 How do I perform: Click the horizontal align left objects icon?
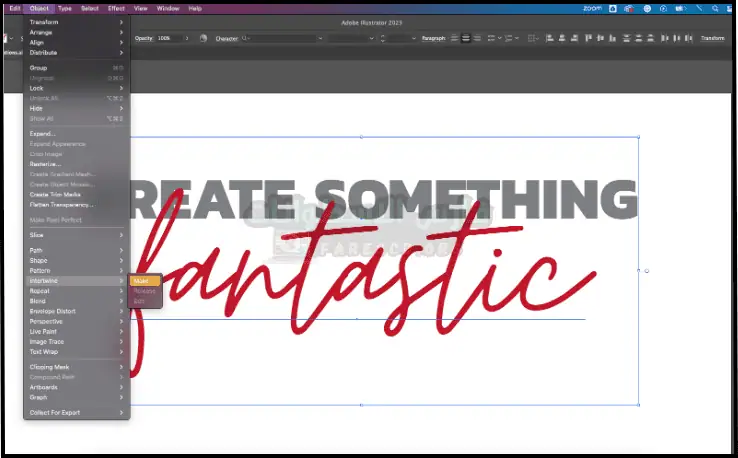pos(549,38)
